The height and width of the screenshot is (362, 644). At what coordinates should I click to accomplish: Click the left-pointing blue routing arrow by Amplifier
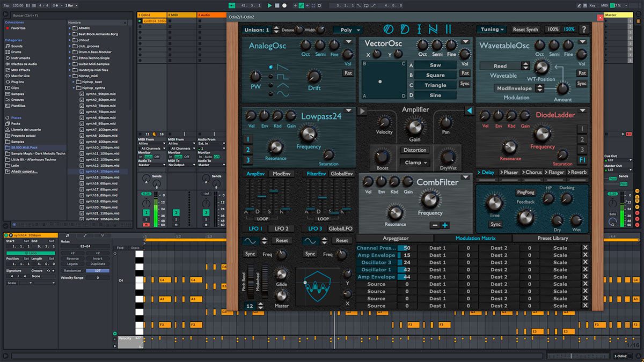[x=469, y=111]
